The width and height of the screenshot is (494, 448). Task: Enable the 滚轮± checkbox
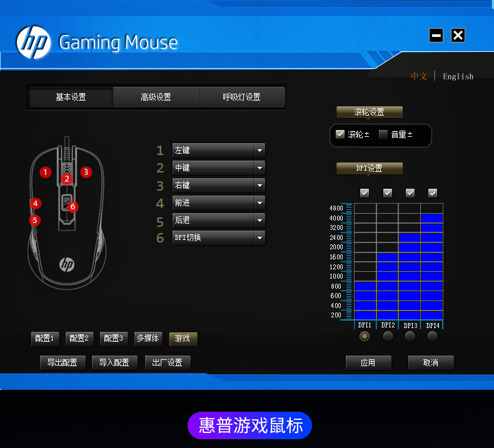[340, 134]
